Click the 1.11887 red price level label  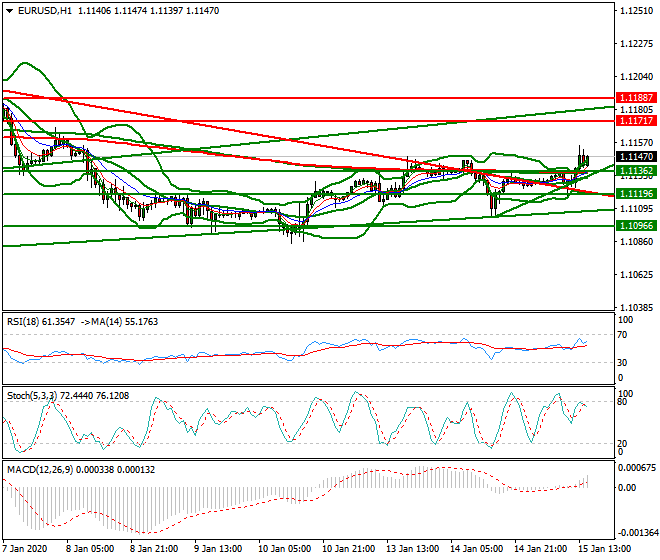(x=637, y=98)
